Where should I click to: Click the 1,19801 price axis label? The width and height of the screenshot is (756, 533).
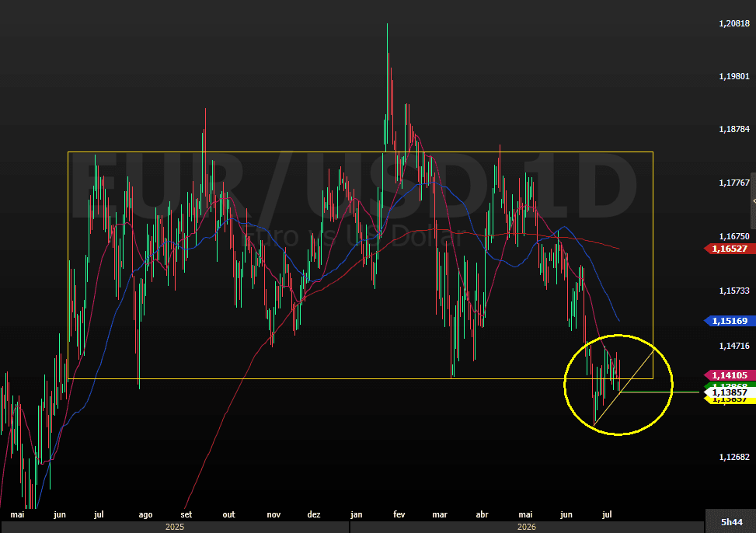click(x=734, y=76)
